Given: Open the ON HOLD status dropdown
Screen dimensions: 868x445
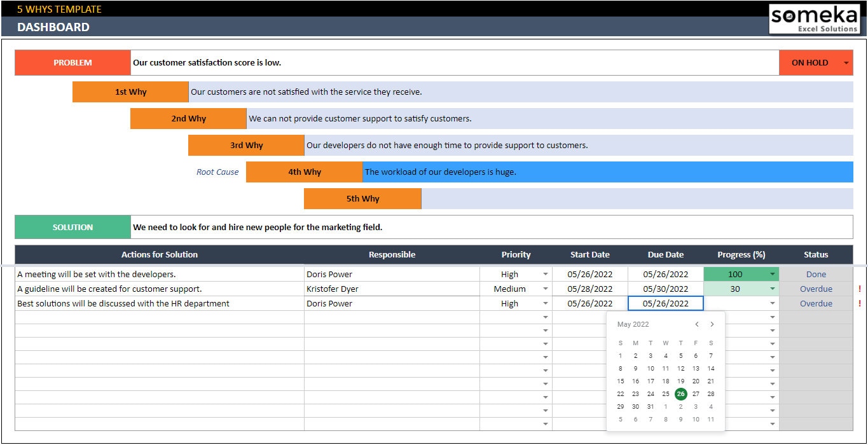Looking at the screenshot, I should coord(847,62).
